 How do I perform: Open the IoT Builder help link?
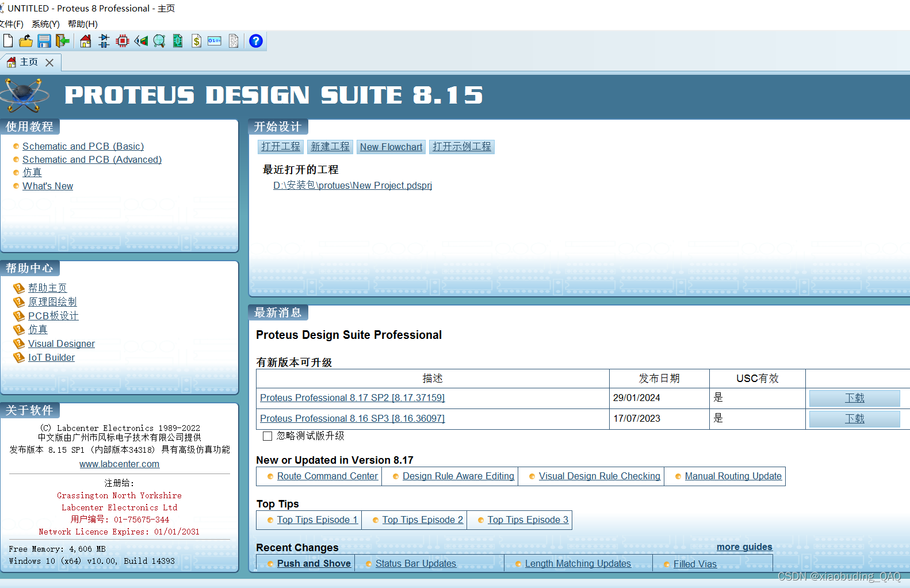pos(52,357)
